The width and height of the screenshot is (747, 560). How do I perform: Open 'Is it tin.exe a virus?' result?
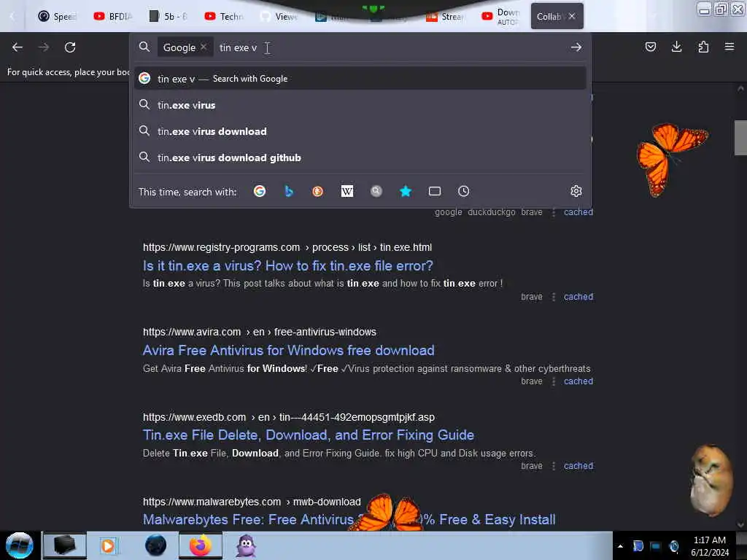coord(287,265)
